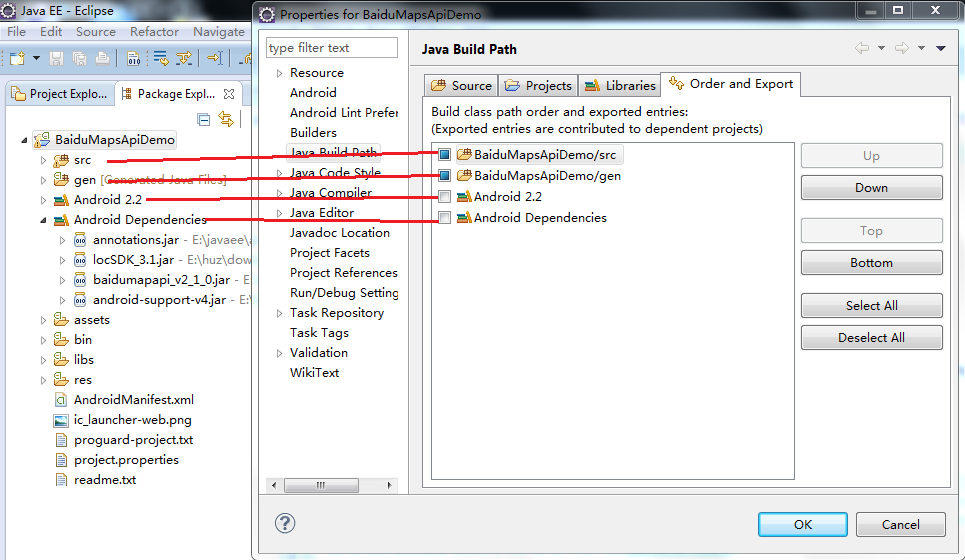
Task: Select locSDK_3.1.jar in tree
Action: tap(134, 260)
